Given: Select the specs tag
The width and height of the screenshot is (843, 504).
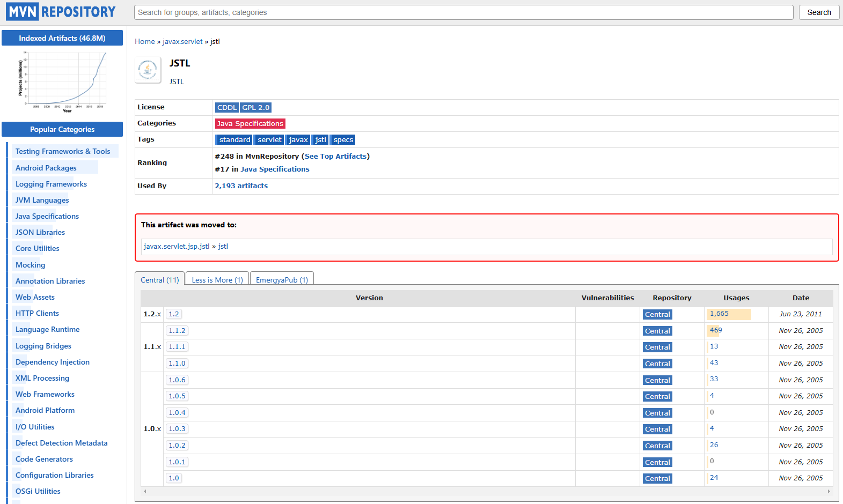Looking at the screenshot, I should coord(343,139).
